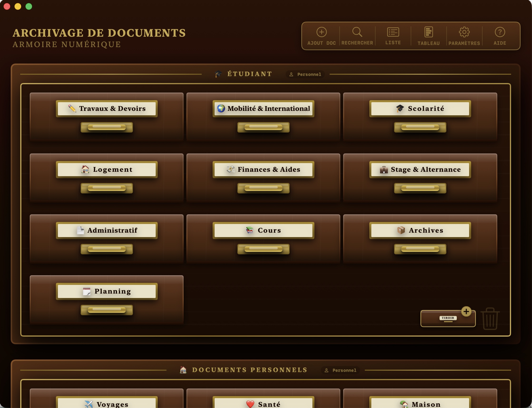Viewport: 532px width, 408px height.
Task: Click the Ajout Doc plus icon
Action: click(x=322, y=32)
